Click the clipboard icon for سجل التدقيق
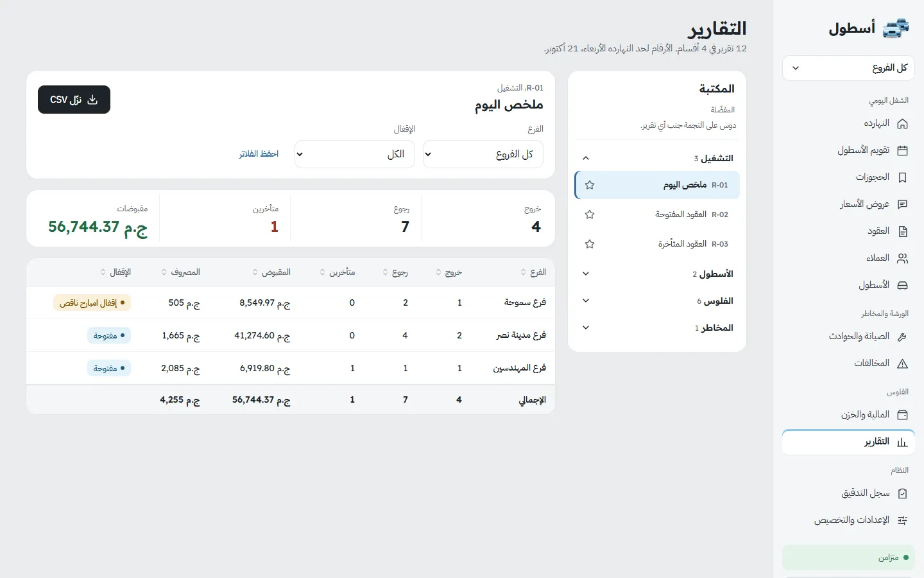The image size is (924, 578). tap(902, 493)
